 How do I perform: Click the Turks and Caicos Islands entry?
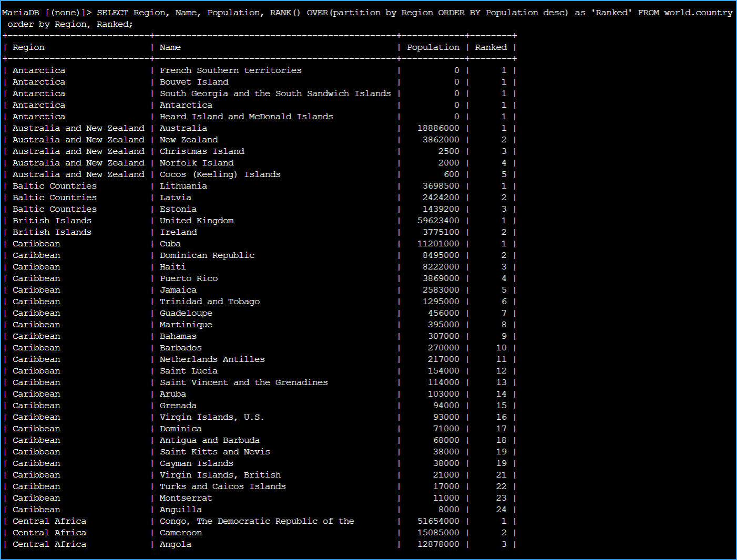(222, 486)
